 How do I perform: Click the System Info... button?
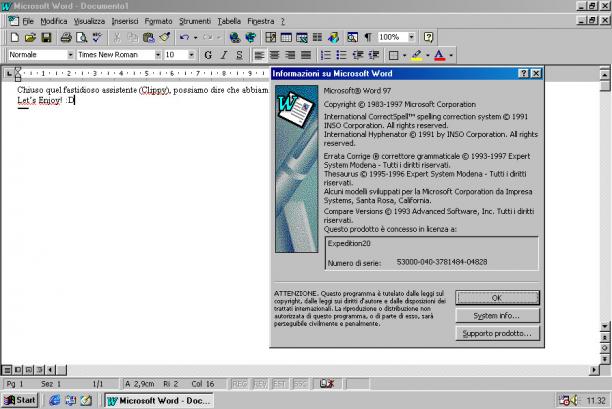497,315
